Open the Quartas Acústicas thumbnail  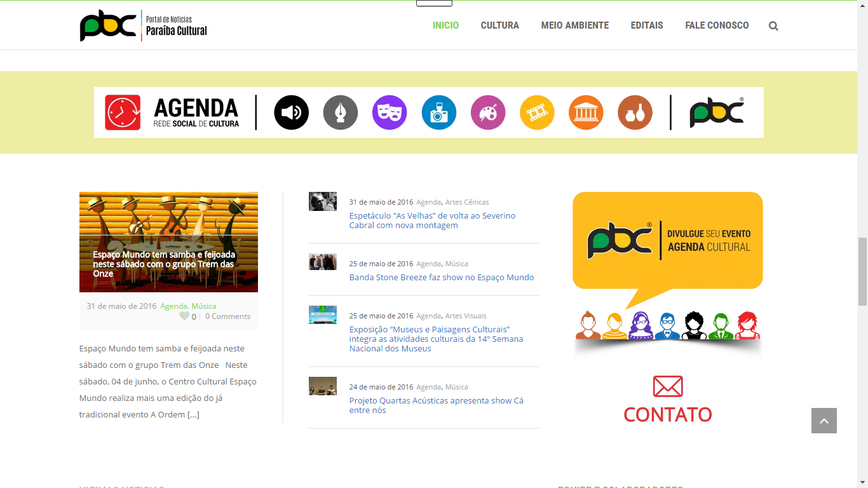tap(323, 386)
